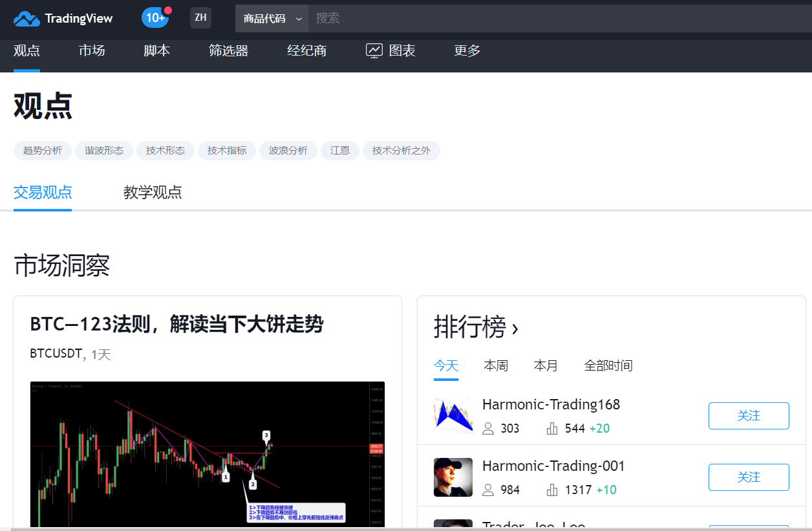This screenshot has height=531, width=812.
Task: Switch to the 交易观点 tab
Action: (x=43, y=192)
